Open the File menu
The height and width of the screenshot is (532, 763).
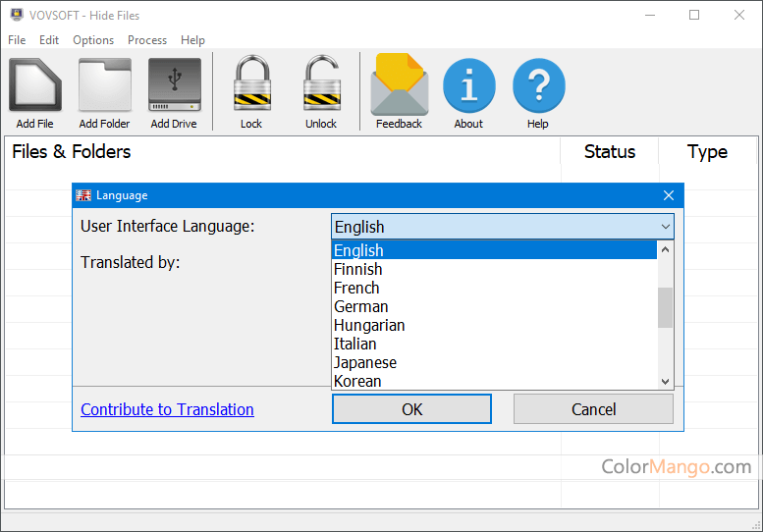[x=17, y=40]
